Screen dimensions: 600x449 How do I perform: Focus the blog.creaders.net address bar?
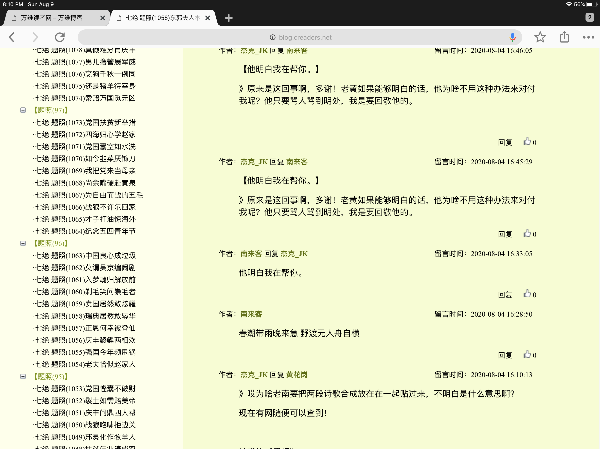pos(300,37)
